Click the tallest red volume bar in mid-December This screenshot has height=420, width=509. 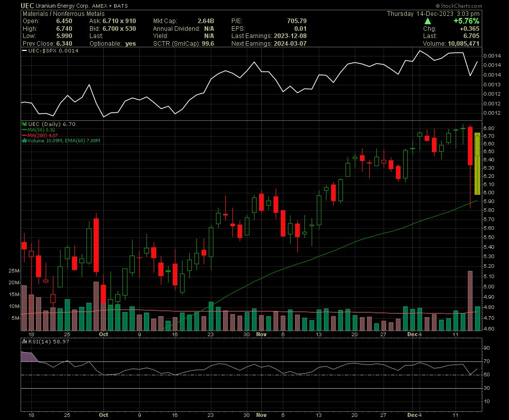(470, 301)
